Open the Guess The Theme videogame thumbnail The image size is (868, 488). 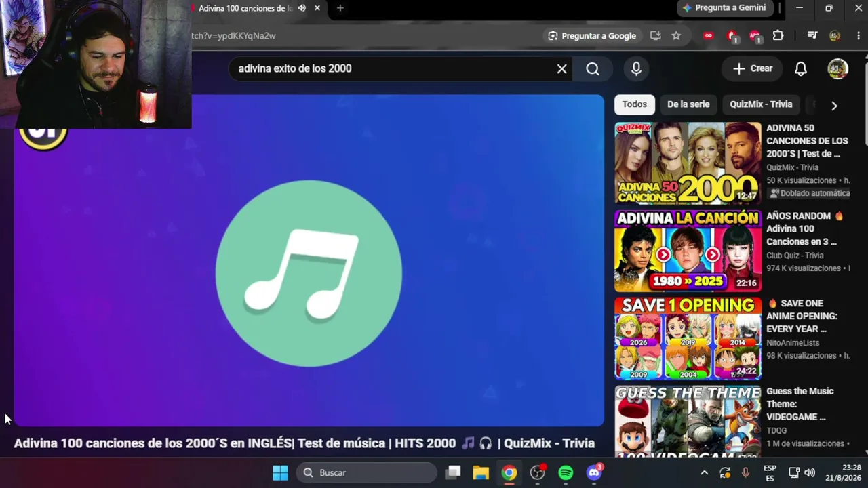click(688, 420)
